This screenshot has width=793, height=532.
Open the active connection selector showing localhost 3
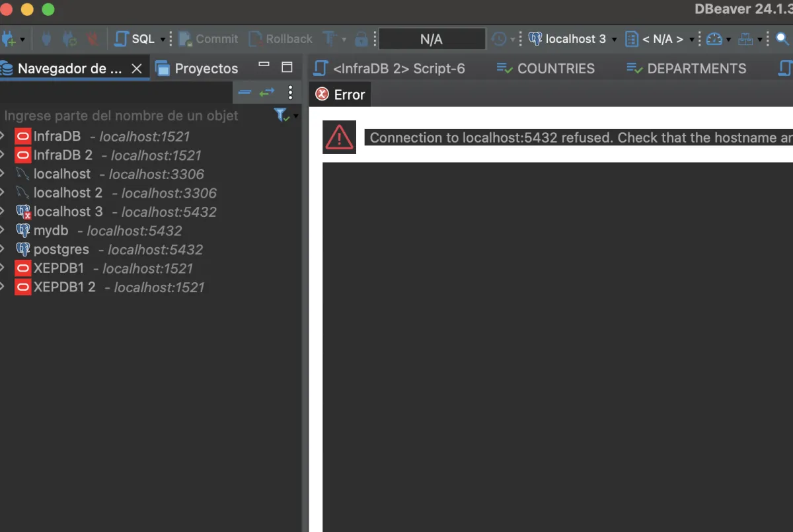coord(573,39)
